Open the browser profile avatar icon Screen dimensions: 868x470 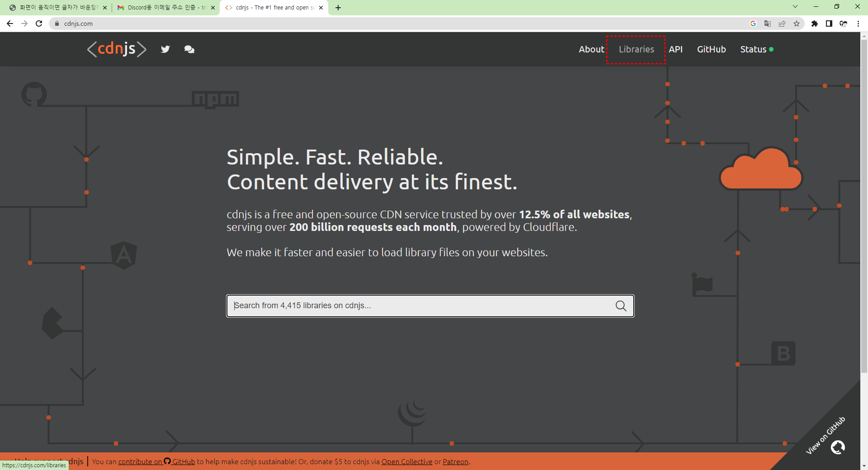[844, 23]
